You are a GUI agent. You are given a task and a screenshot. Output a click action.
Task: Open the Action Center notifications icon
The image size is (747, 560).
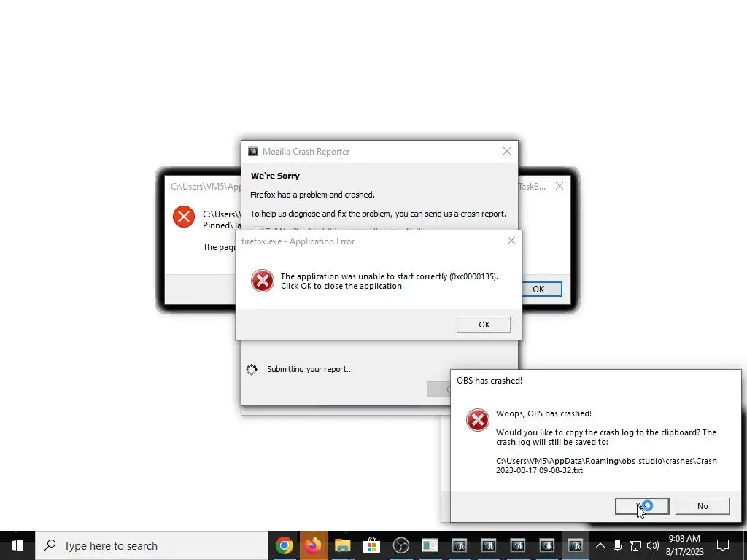pos(723,545)
